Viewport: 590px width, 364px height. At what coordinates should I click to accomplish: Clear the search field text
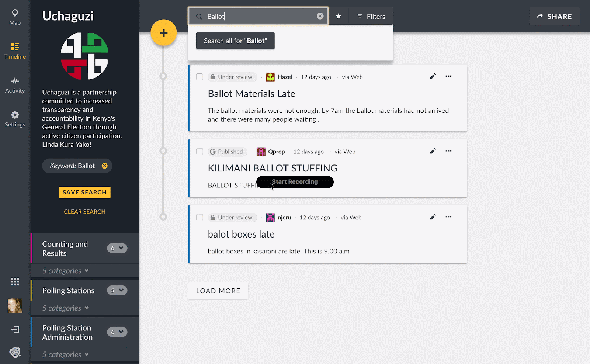click(320, 16)
